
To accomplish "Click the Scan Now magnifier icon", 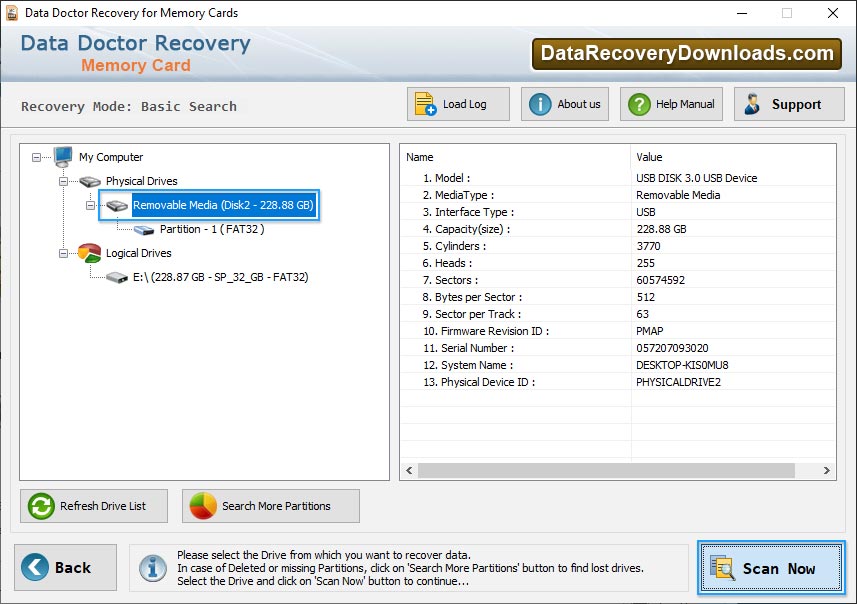I will [723, 567].
